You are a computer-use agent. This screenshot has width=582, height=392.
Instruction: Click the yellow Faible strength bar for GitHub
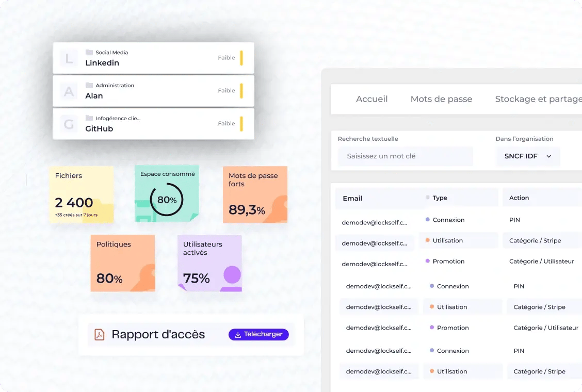point(241,124)
